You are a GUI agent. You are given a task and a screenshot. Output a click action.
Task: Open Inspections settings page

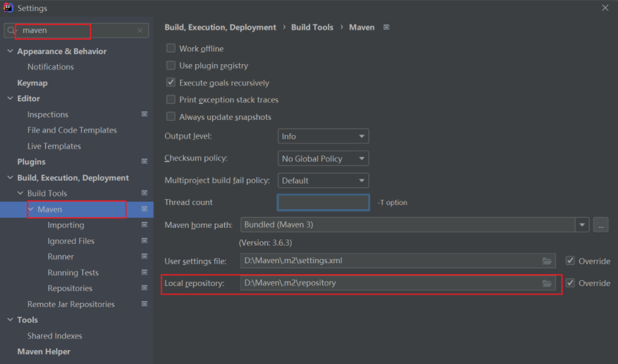tap(48, 115)
